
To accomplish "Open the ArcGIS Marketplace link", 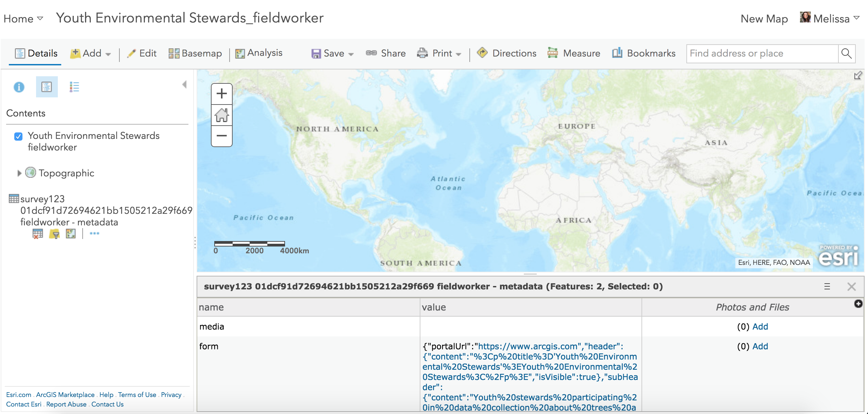I will click(x=65, y=395).
